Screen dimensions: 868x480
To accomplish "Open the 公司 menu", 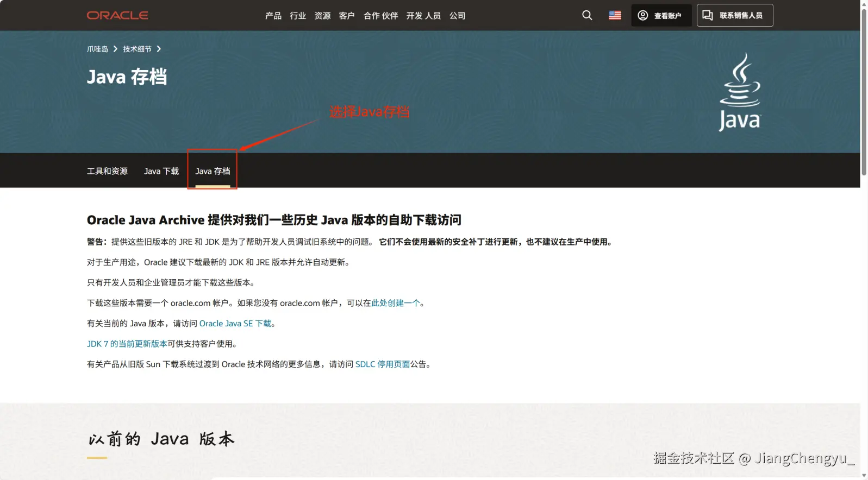I will tap(457, 16).
